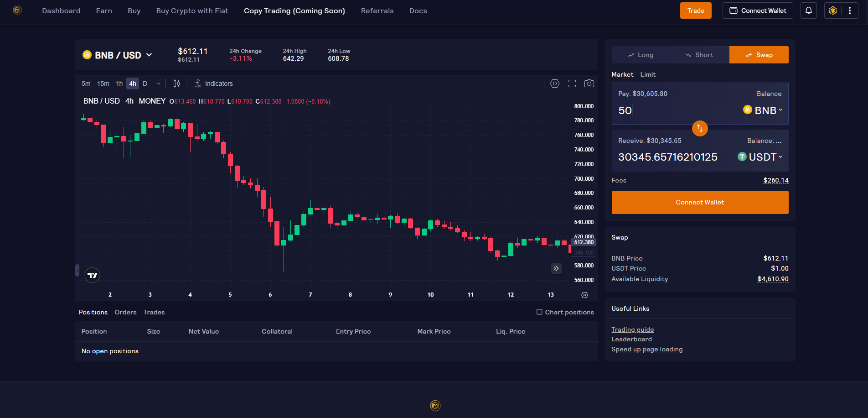Open the candlestick chart style selector
Screen dimensions: 868x418
pyautogui.click(x=176, y=84)
